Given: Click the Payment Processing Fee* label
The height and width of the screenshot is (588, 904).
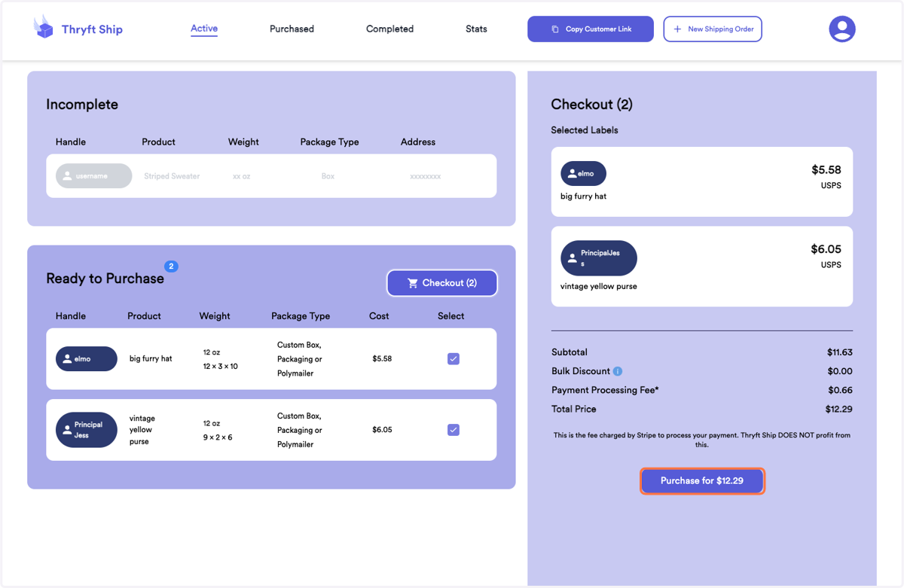Looking at the screenshot, I should click(x=605, y=390).
